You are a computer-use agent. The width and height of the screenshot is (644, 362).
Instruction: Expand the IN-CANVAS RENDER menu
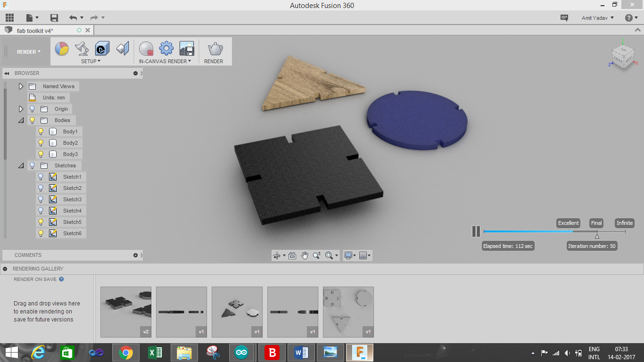[x=165, y=61]
